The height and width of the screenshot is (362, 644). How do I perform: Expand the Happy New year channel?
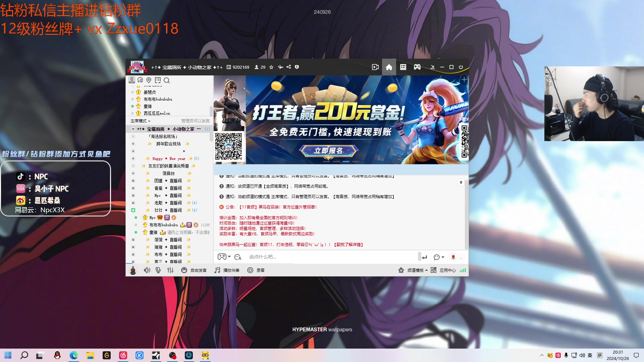coord(133,159)
